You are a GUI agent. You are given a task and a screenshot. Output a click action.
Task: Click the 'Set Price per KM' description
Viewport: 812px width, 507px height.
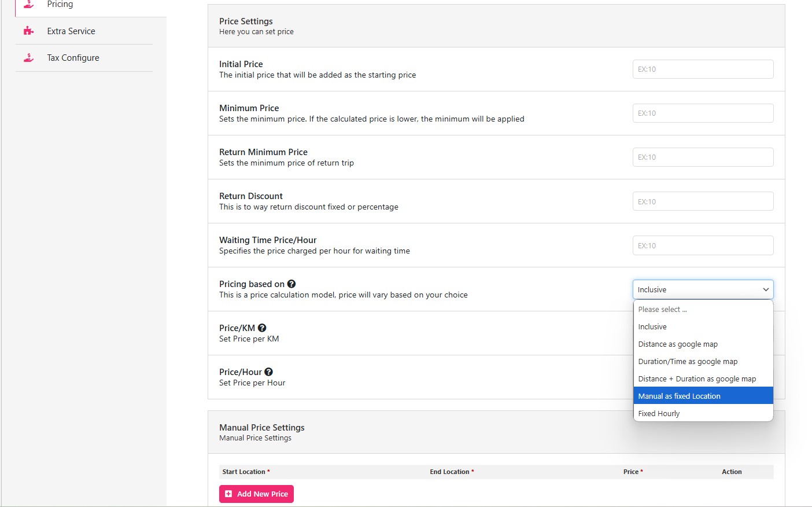point(249,339)
